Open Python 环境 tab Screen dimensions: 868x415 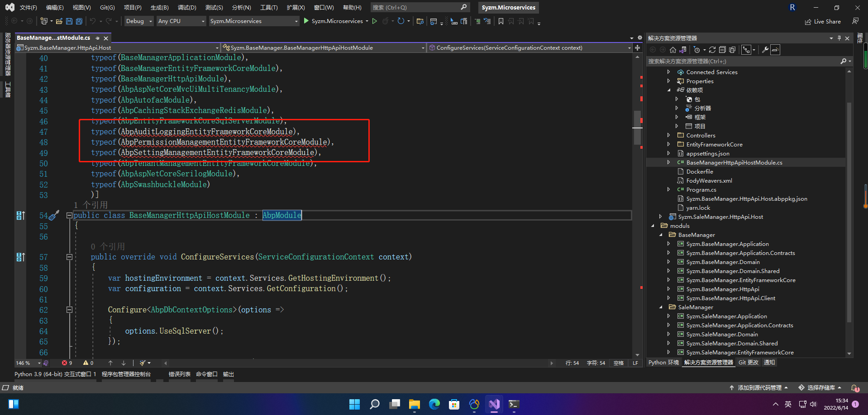point(663,363)
